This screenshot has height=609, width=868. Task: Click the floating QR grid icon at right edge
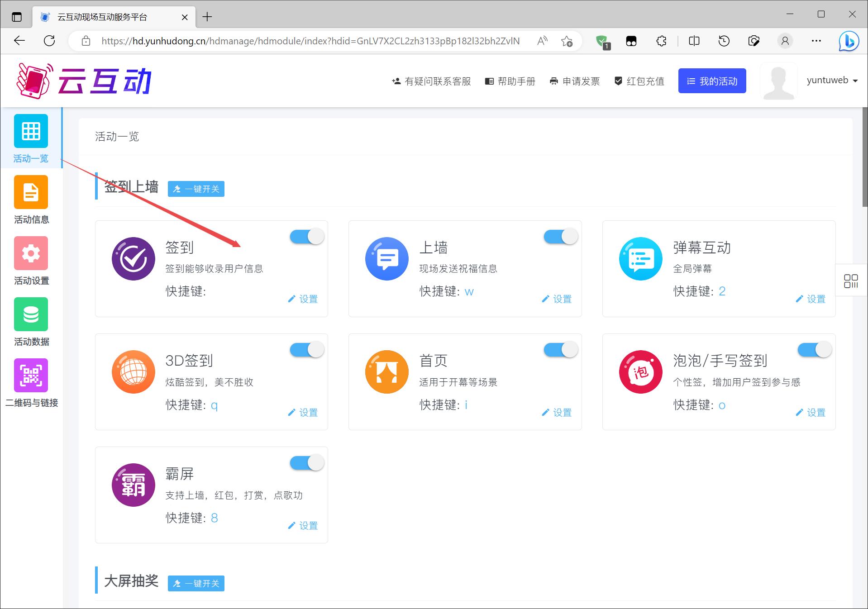tap(851, 281)
